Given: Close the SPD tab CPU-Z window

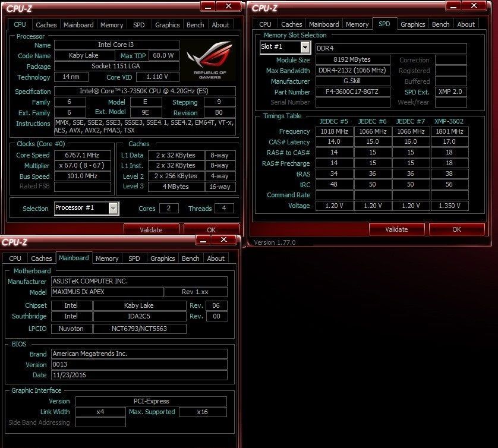Looking at the screenshot, I should click(x=474, y=6).
